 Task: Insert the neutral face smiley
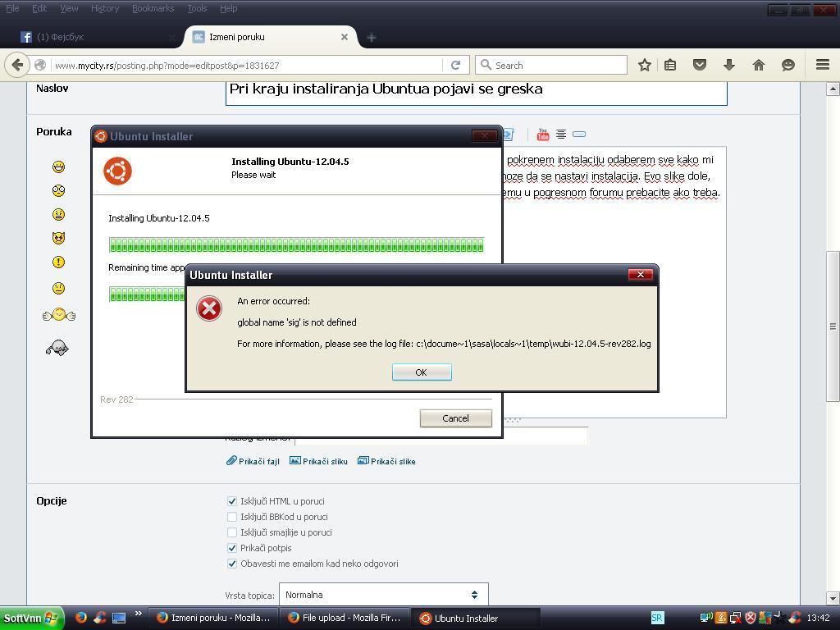point(58,288)
